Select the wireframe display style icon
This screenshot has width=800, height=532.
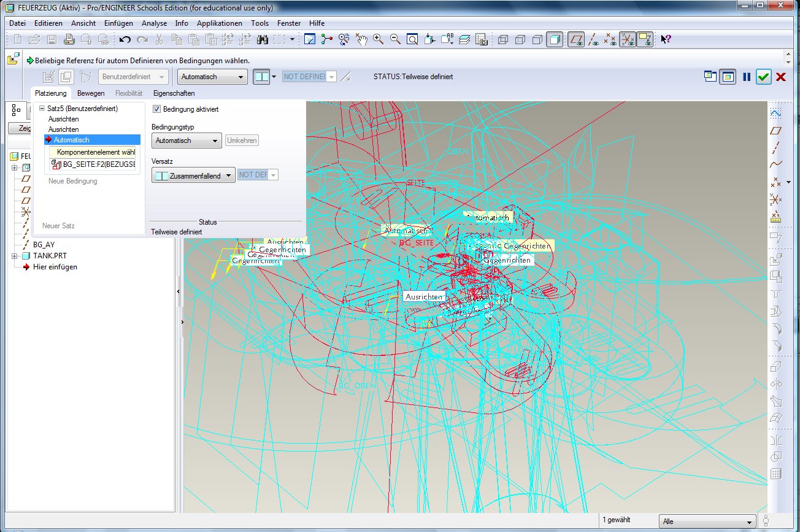click(502, 39)
